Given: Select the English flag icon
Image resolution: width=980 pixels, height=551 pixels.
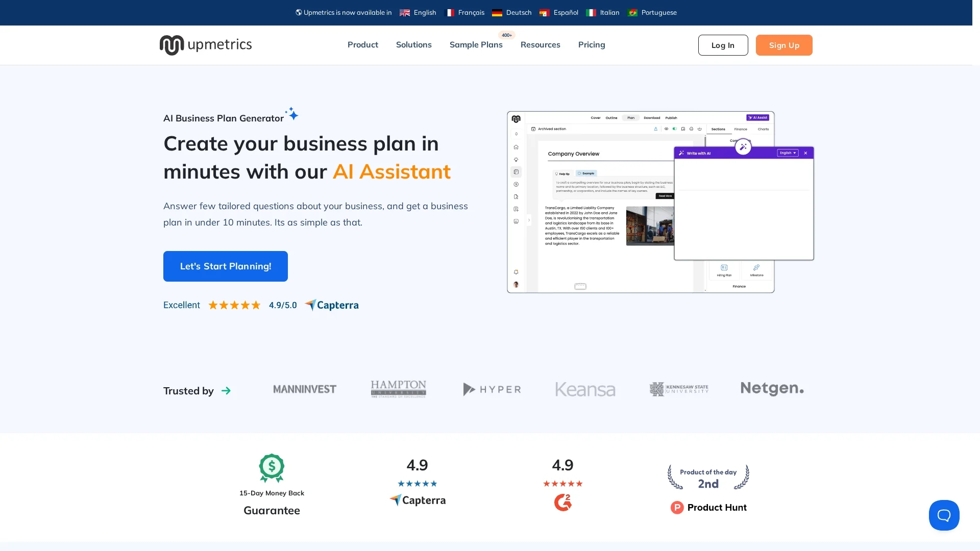Looking at the screenshot, I should click(405, 13).
